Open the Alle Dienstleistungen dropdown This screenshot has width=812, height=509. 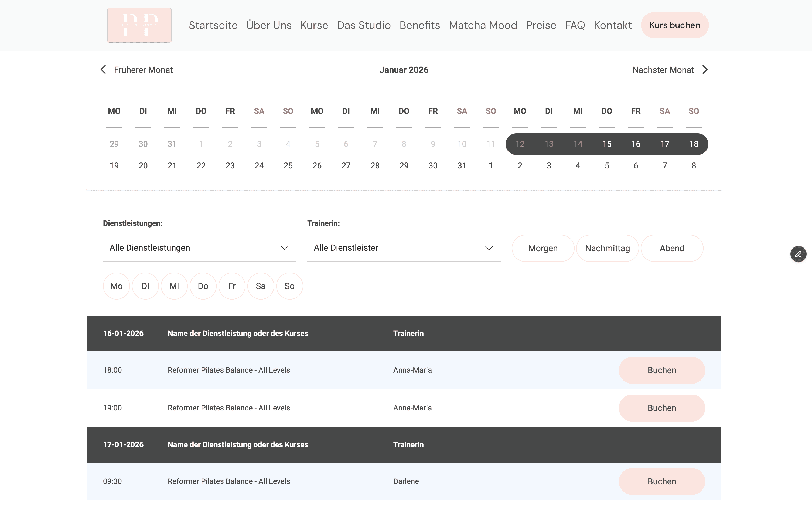[199, 248]
